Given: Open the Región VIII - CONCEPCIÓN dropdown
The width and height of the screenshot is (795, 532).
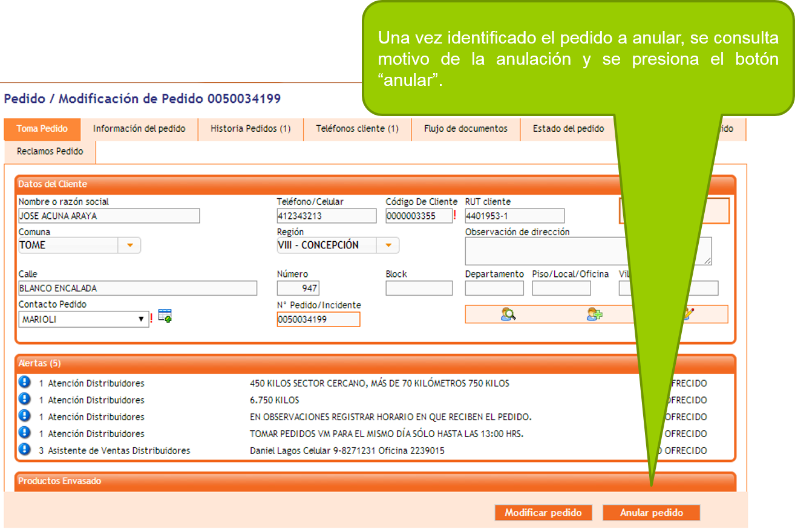Looking at the screenshot, I should click(x=388, y=245).
